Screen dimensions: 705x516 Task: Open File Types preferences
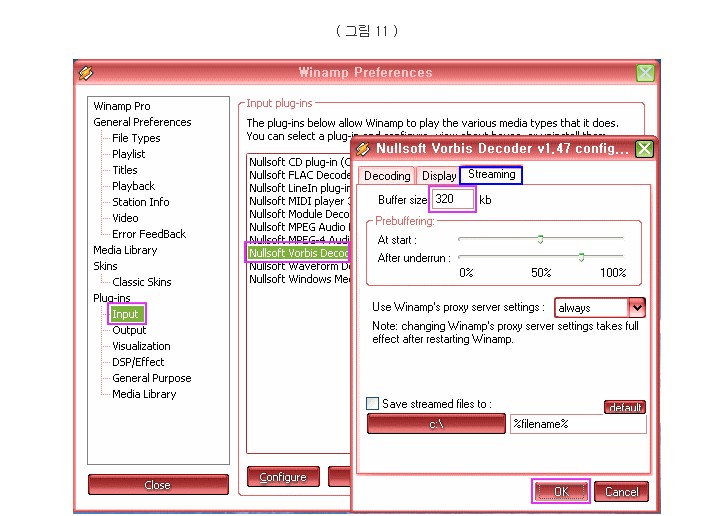coord(136,138)
